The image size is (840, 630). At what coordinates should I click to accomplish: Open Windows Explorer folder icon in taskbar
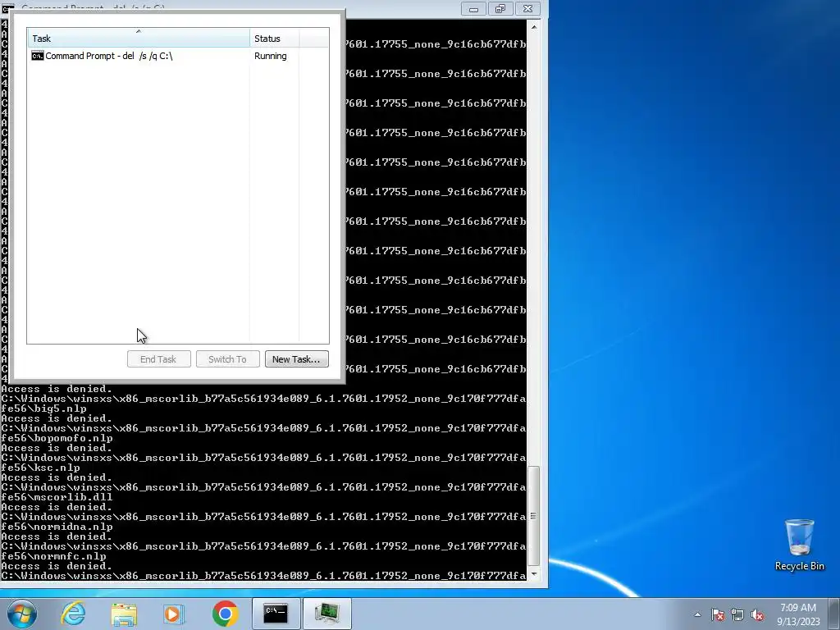pos(124,614)
